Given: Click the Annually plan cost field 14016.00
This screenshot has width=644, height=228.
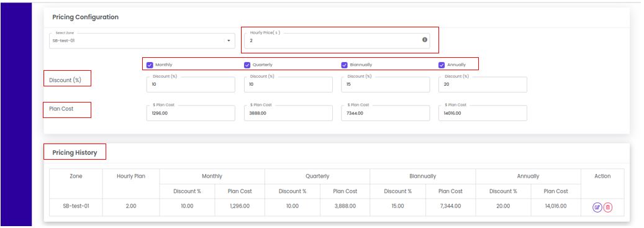Looking at the screenshot, I should [483, 113].
